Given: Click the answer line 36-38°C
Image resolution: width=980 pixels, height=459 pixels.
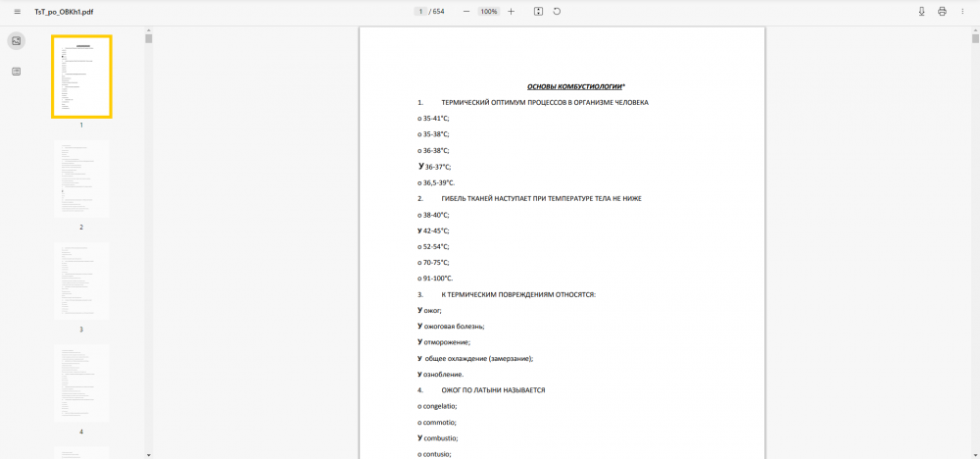Looking at the screenshot, I should coord(433,150).
